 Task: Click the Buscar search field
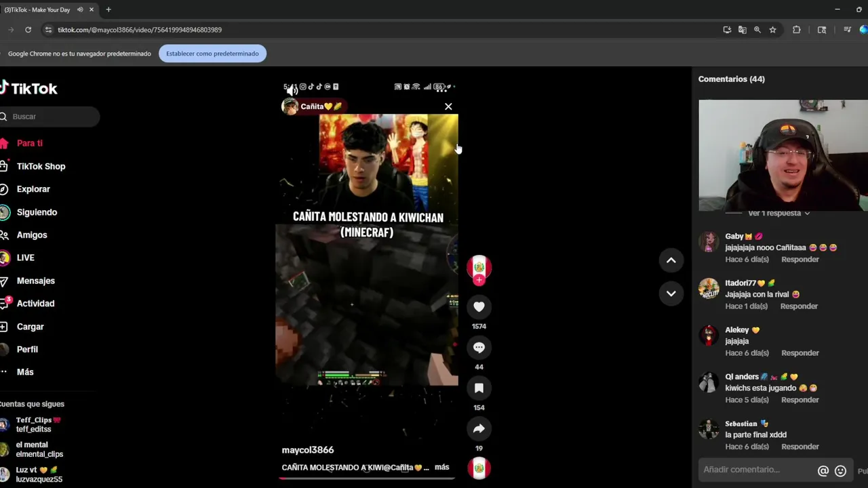50,117
